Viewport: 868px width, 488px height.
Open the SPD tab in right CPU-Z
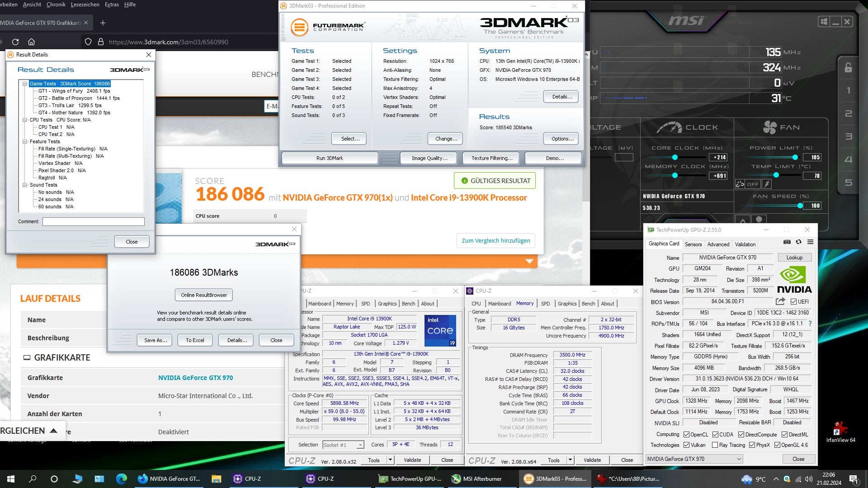pos(545,304)
